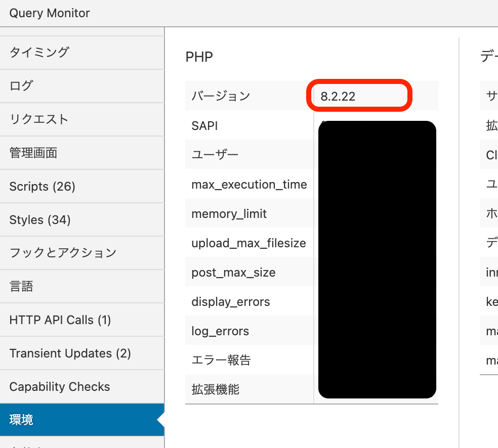Open Styles (34) panel
The width and height of the screenshot is (498, 448).
pos(40,220)
